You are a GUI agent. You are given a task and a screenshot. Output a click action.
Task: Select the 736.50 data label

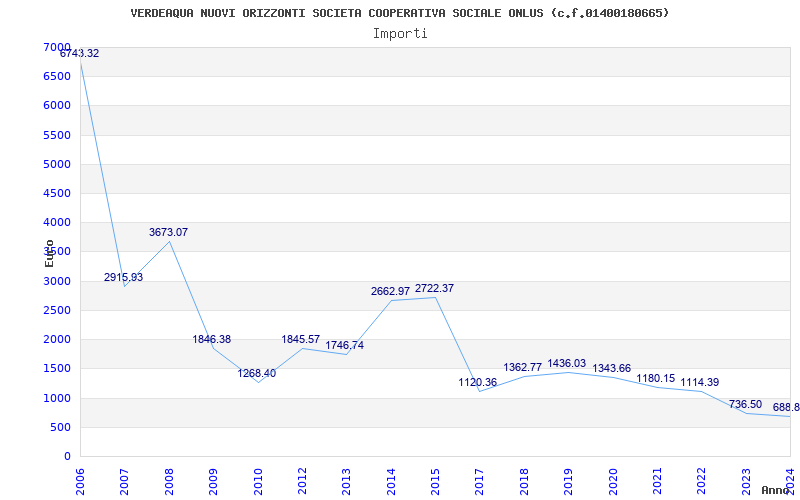pyautogui.click(x=745, y=405)
